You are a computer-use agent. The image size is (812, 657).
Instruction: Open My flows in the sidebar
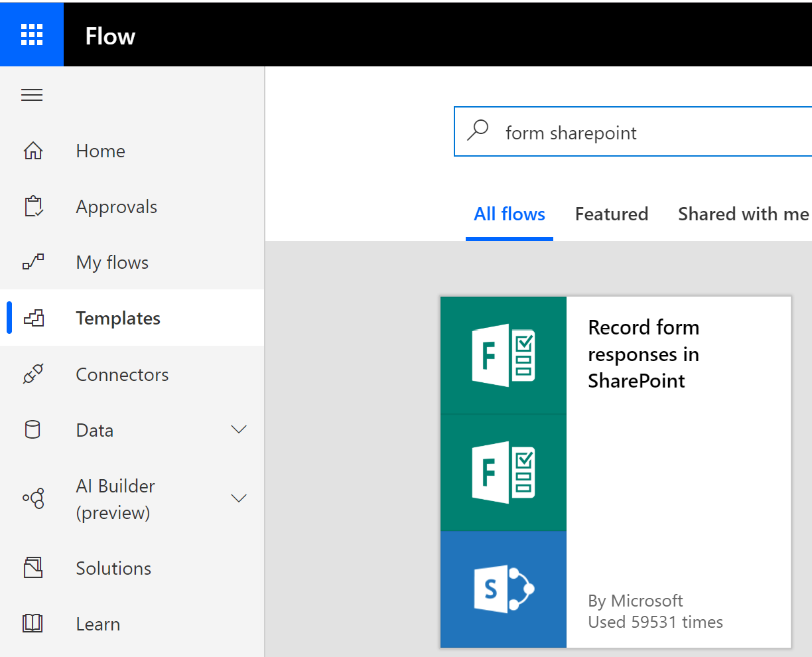[x=132, y=262]
